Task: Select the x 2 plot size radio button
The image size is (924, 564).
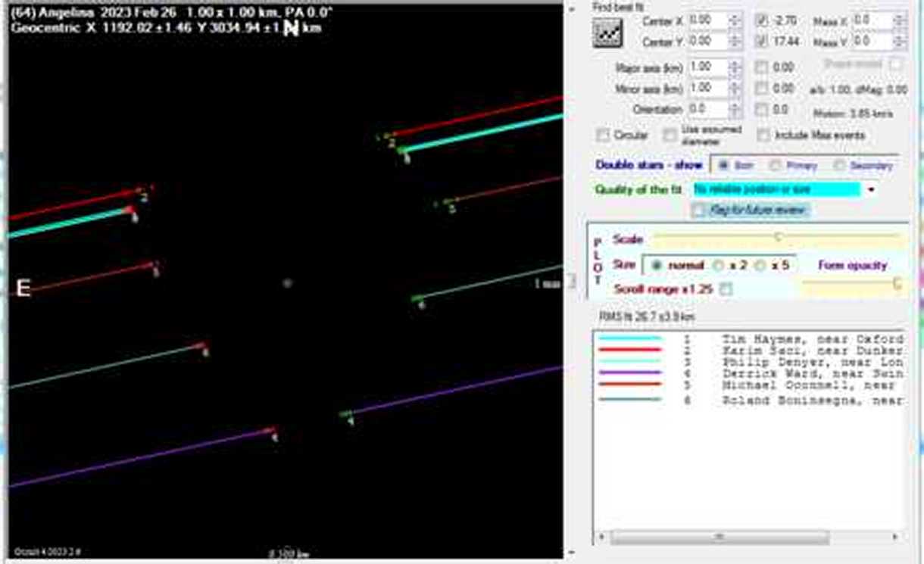Action: point(719,266)
